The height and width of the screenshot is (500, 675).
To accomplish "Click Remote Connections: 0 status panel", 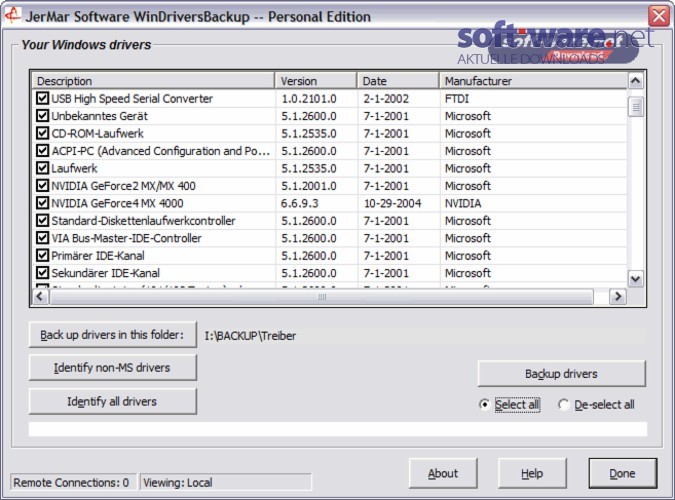I will [73, 482].
